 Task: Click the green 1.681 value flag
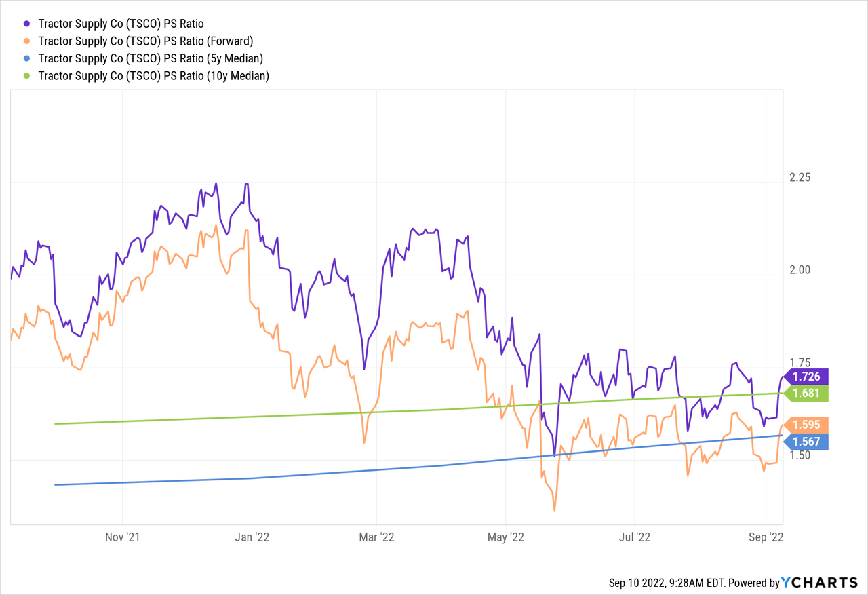pyautogui.click(x=805, y=394)
